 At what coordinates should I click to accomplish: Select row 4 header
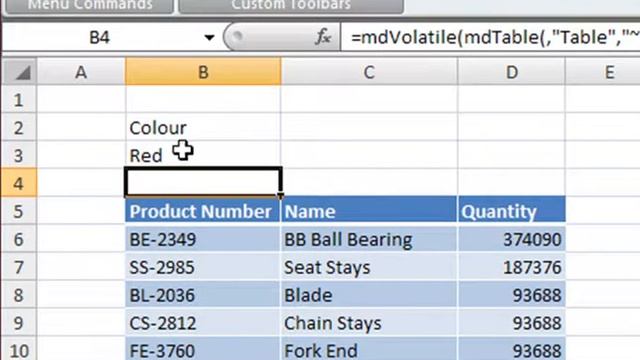click(19, 183)
